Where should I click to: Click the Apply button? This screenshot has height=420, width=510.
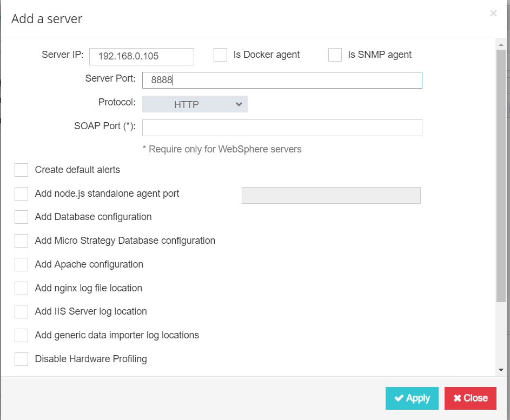pos(412,398)
